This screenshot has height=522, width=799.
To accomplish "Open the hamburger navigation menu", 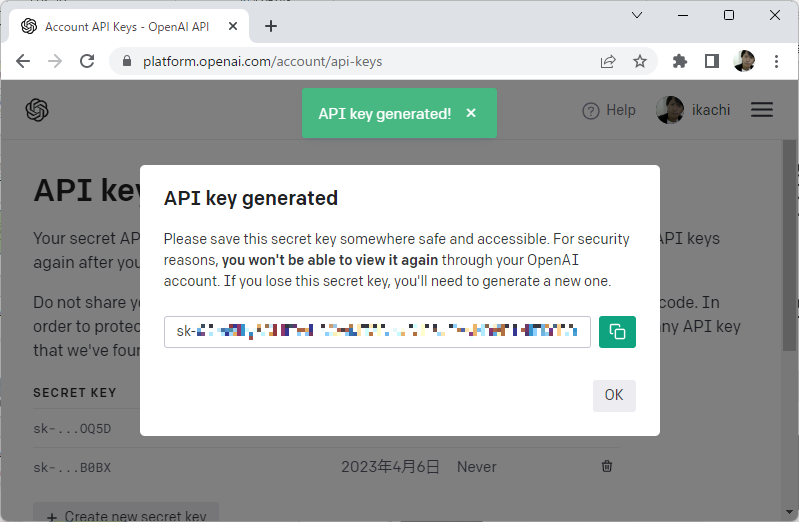I will coord(762,110).
